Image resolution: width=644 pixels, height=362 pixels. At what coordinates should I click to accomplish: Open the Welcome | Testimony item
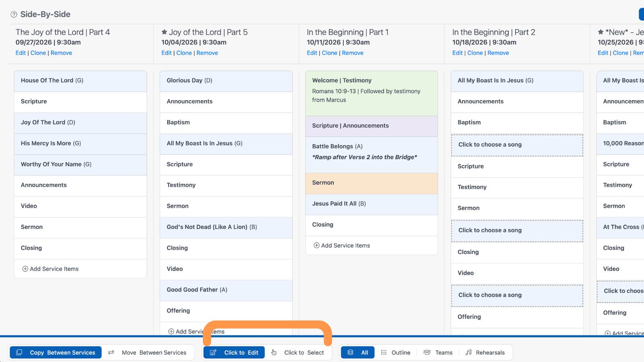[372, 93]
